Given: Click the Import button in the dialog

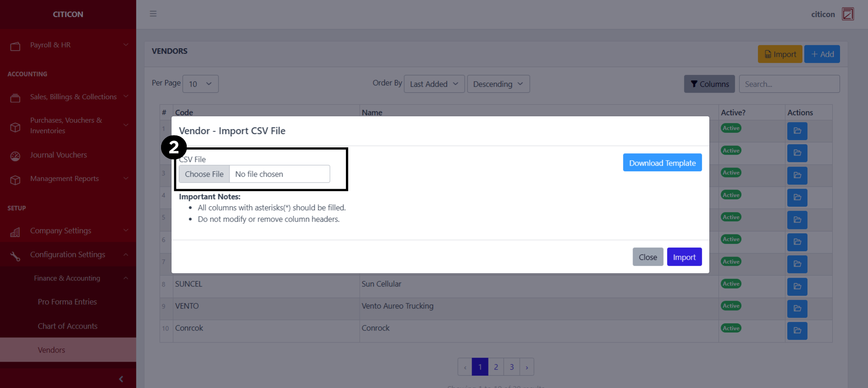Looking at the screenshot, I should [x=684, y=257].
